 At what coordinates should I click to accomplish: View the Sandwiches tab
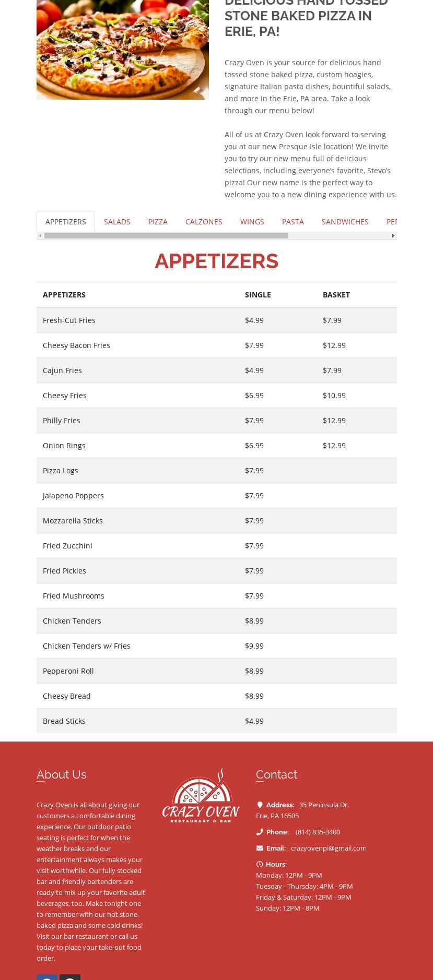point(345,221)
